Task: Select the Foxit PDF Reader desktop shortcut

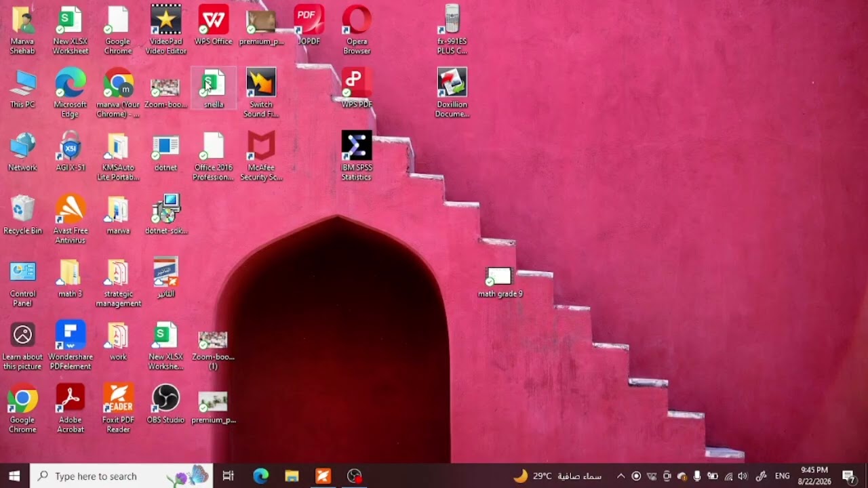Action: pyautogui.click(x=118, y=409)
